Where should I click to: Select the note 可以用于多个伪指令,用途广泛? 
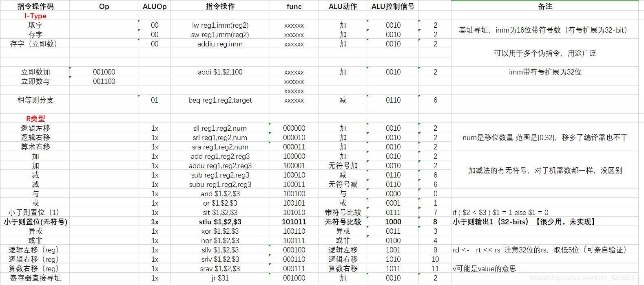545,53
